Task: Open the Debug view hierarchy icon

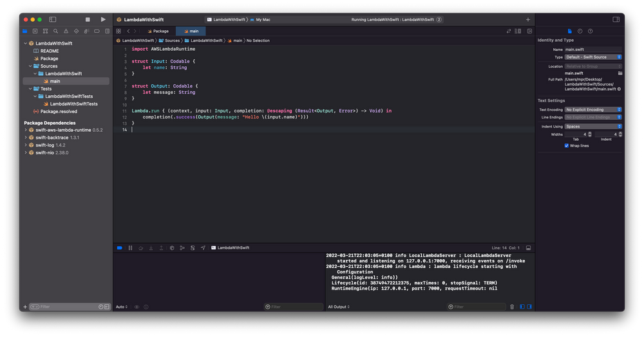Action: click(172, 248)
